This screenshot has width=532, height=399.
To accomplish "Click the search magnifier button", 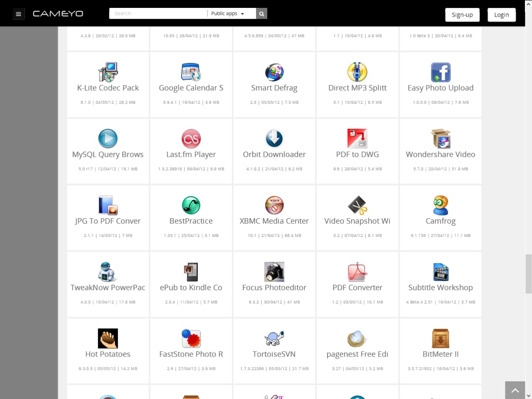I will click(261, 14).
